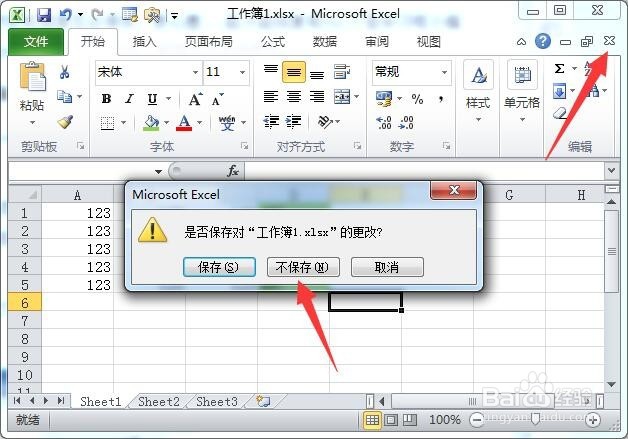The image size is (628, 439).
Task: Click the Wrap Text icon
Action: (342, 72)
